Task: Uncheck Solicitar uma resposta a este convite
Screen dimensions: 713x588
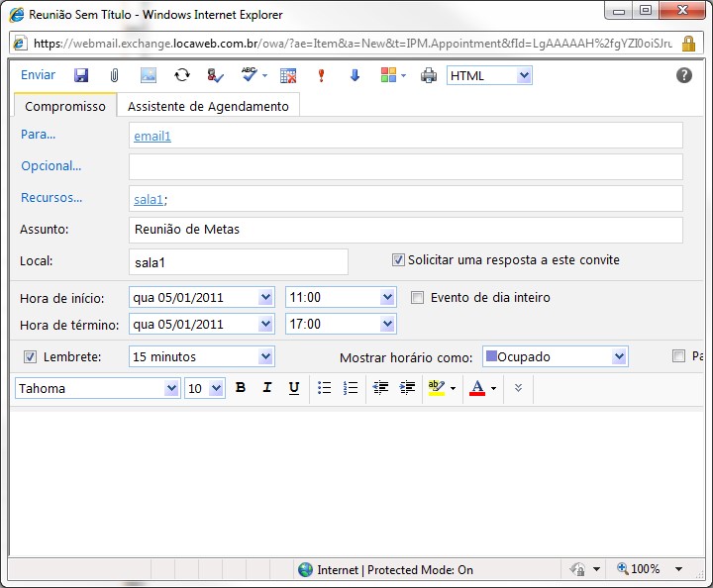Action: pos(399,260)
